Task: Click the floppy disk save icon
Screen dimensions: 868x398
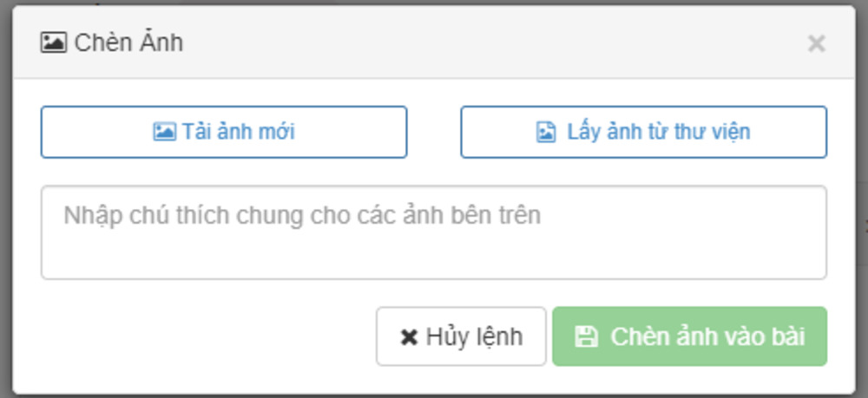Action: coord(587,336)
